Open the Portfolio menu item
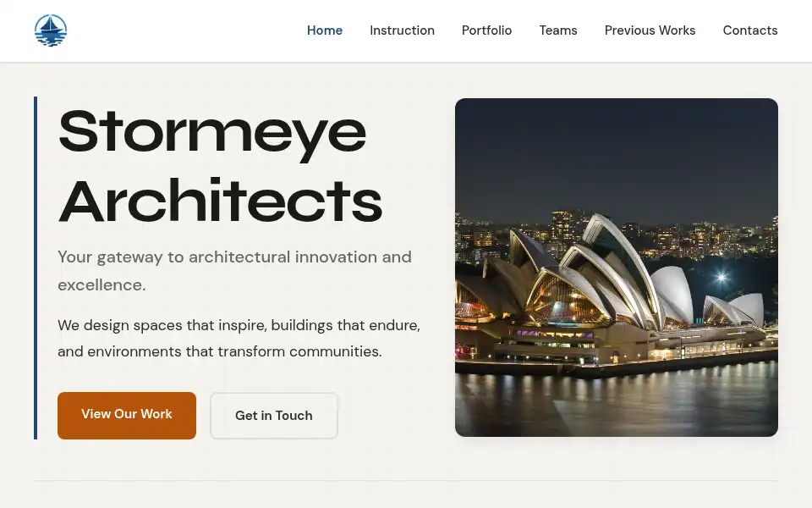The width and height of the screenshot is (812, 508). pos(487,30)
